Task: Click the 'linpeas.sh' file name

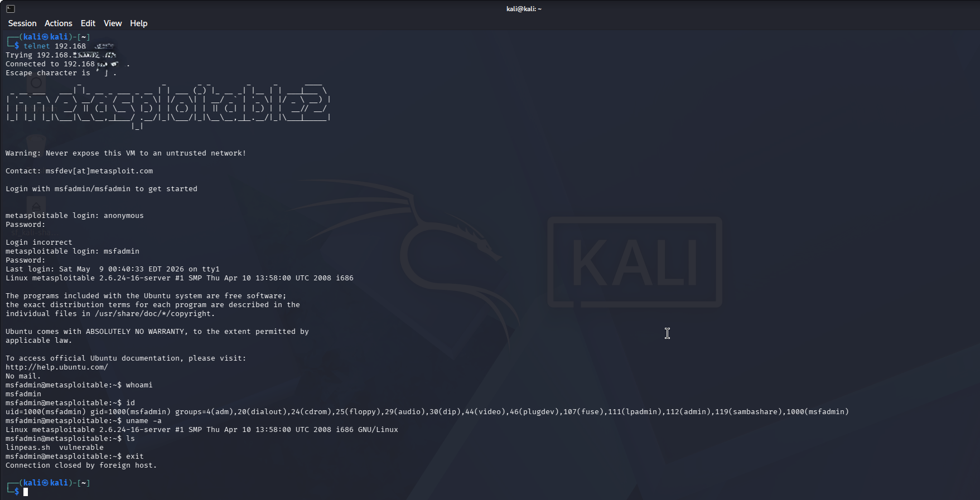Action: [x=28, y=448]
